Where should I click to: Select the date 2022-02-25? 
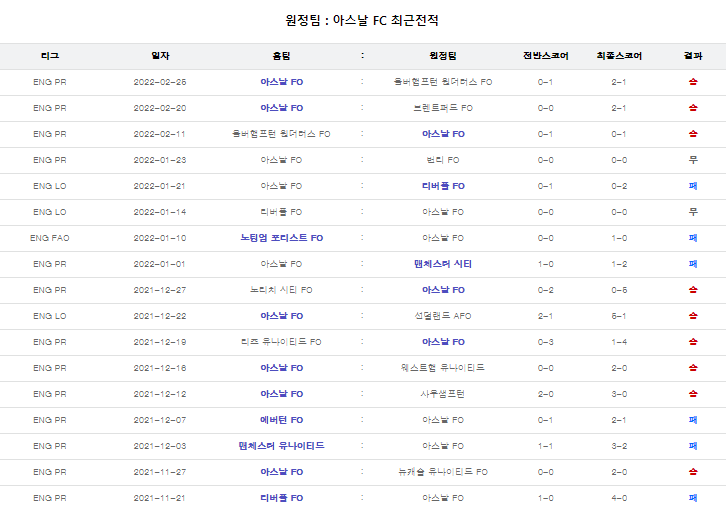160,82
